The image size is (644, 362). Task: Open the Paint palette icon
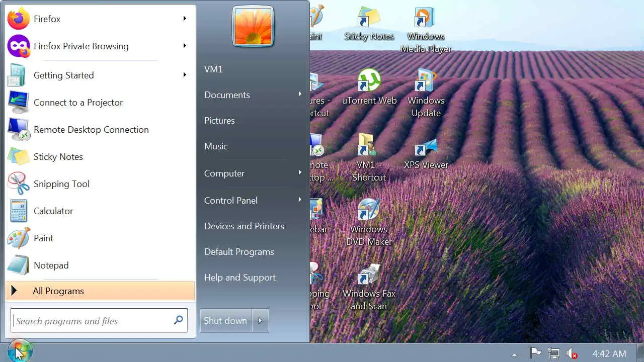[x=19, y=238]
